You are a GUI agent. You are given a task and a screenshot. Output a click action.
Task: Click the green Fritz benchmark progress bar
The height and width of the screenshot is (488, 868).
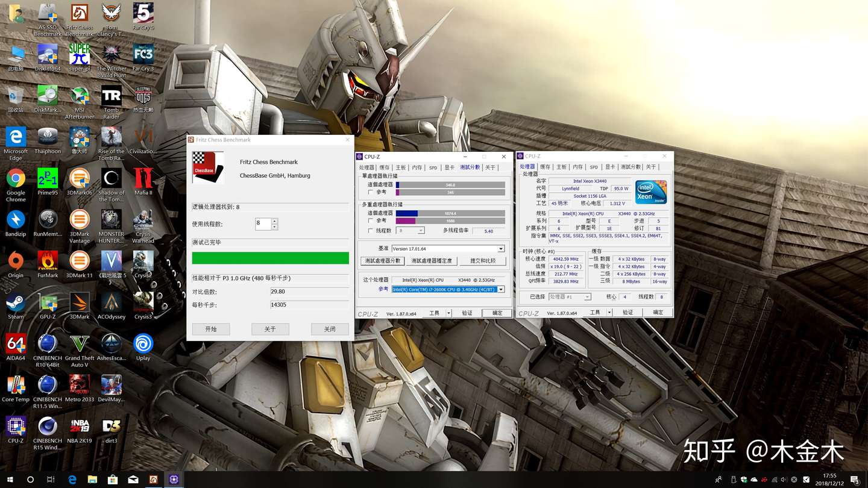click(270, 258)
